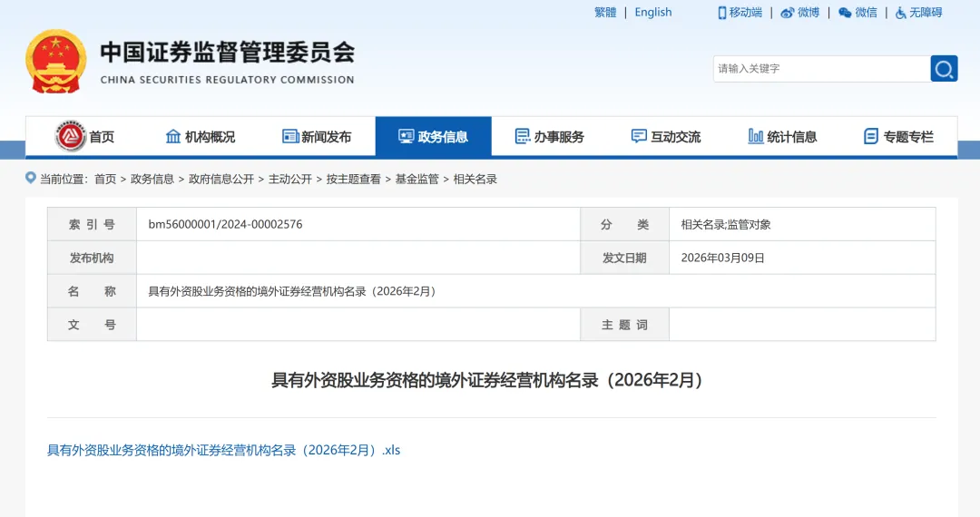Select the 政务信息 navigation tab
Image resolution: width=980 pixels, height=517 pixels.
point(433,136)
